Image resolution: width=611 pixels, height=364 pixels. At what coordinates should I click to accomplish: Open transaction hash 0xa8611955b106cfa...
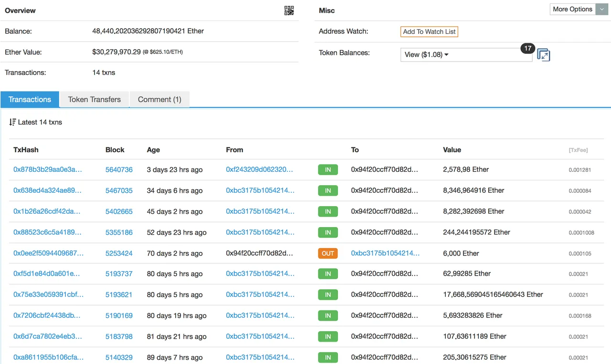[x=48, y=357]
